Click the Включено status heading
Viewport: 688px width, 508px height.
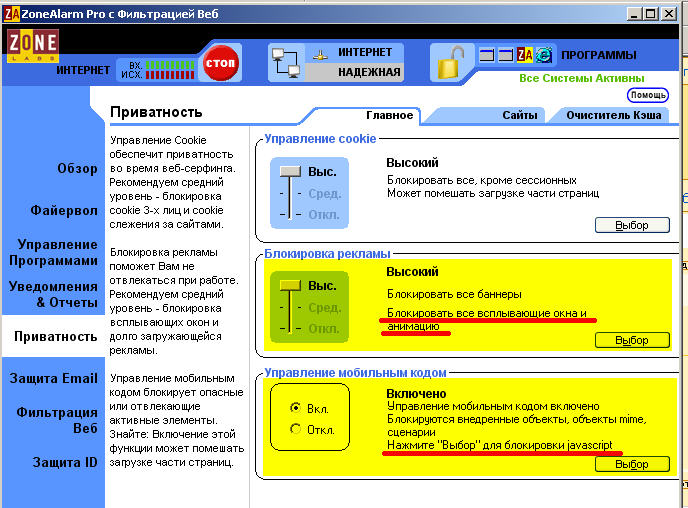coord(416,394)
